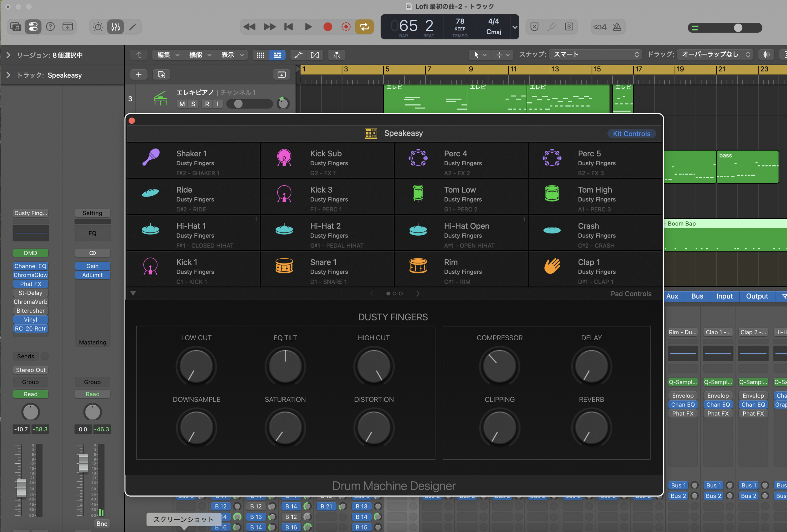This screenshot has height=532, width=787.
Task: Switch to the Input mixer tab
Action: pyautogui.click(x=724, y=296)
